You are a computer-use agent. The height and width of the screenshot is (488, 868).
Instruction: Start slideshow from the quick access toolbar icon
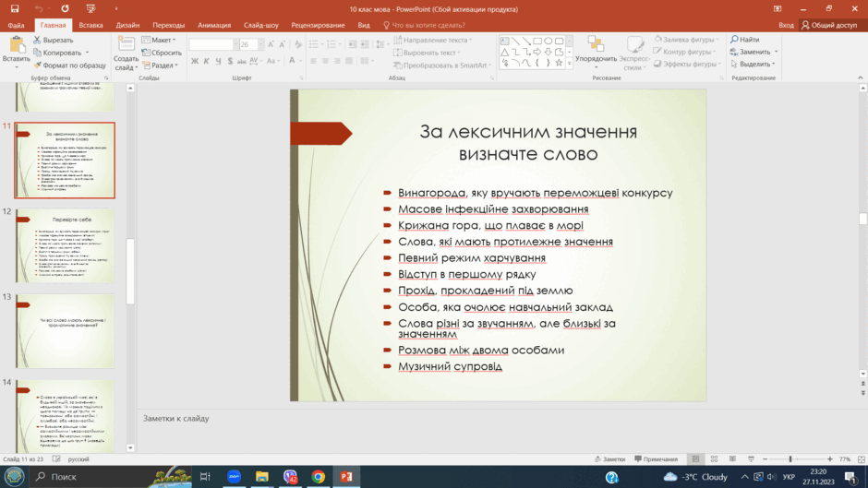tap(90, 9)
